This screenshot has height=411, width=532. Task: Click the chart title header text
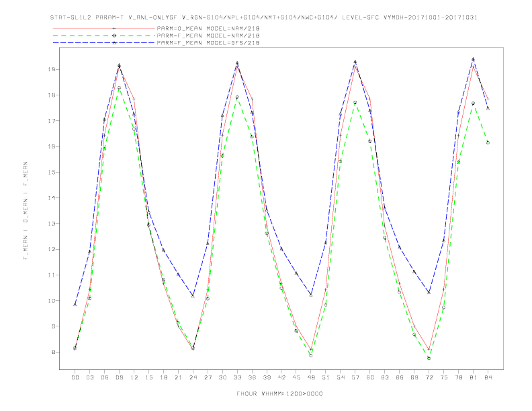point(263,17)
